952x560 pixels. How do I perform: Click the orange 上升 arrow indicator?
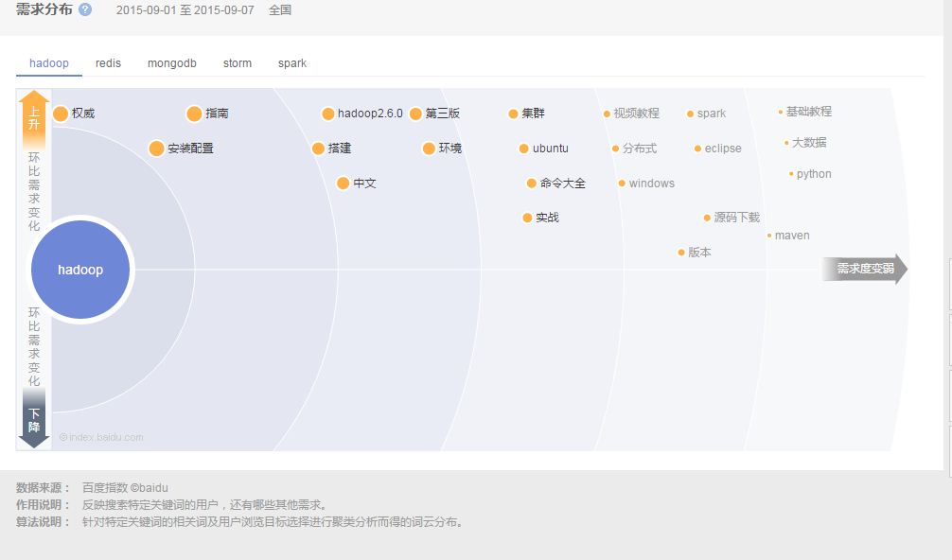coord(34,119)
